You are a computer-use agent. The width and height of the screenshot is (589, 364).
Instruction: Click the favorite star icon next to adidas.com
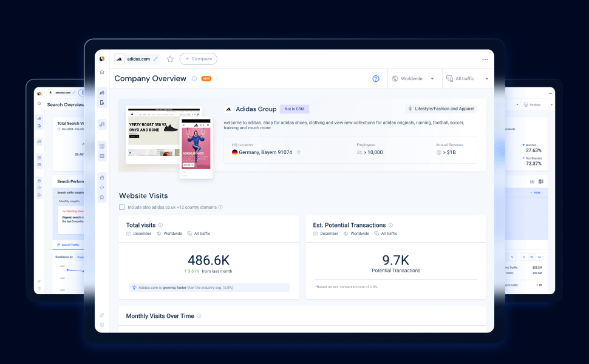pos(170,59)
